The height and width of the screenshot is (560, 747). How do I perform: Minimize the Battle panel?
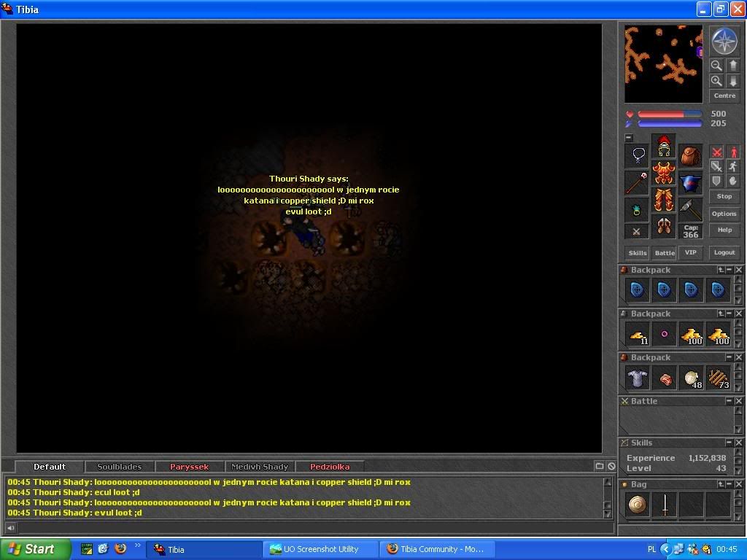(x=729, y=401)
